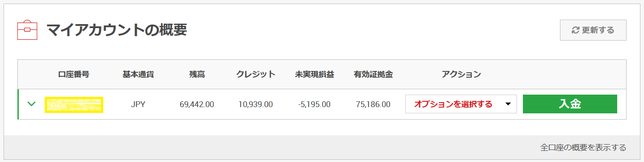Select the highlighted account number cell

pyautogui.click(x=74, y=104)
